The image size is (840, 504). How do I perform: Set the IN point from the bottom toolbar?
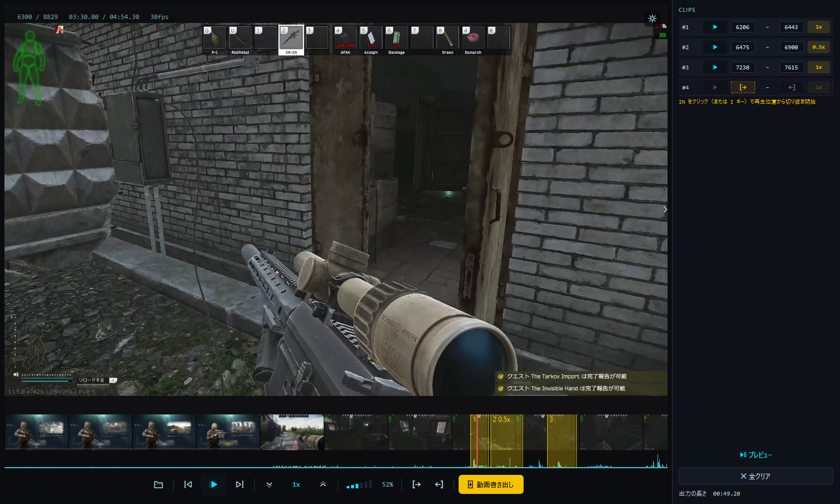[417, 484]
